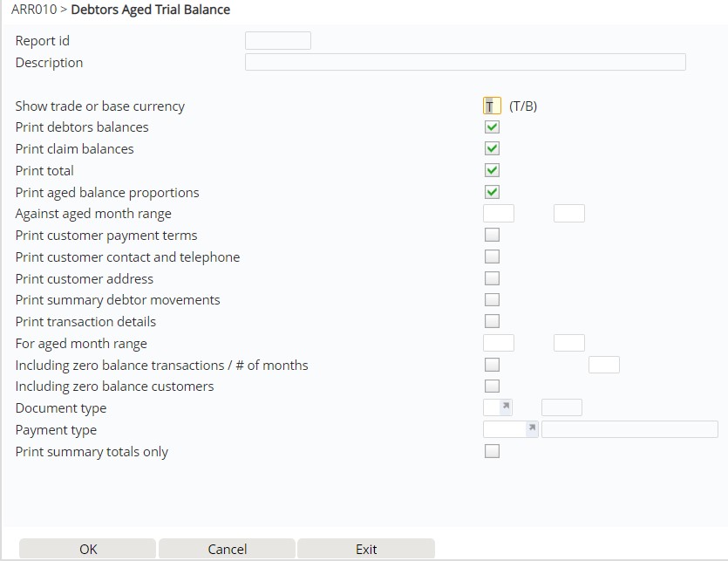728x561 pixels.
Task: Click into the Description text field
Action: [465, 62]
